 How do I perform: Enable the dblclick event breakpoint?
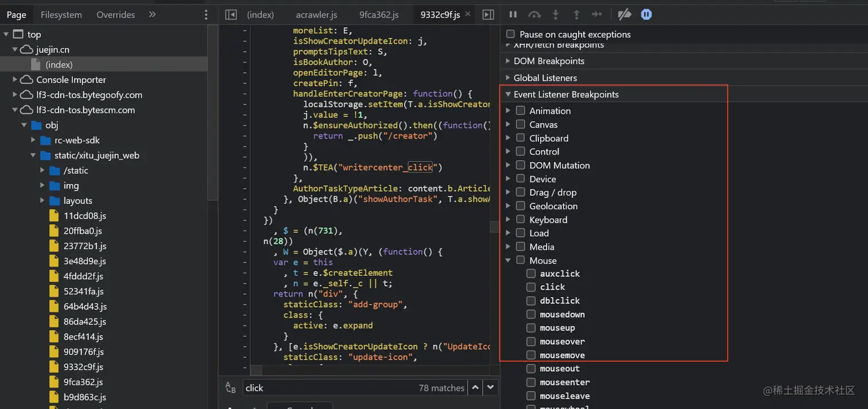click(x=531, y=300)
